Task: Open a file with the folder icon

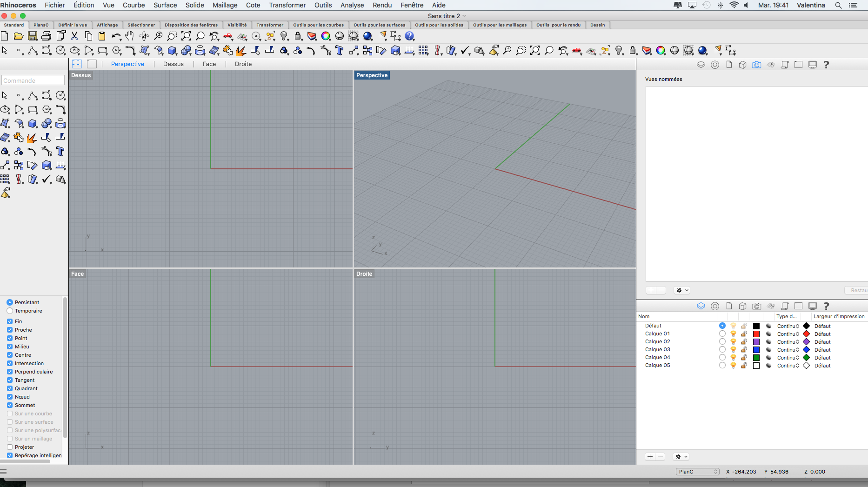Action: (x=19, y=36)
